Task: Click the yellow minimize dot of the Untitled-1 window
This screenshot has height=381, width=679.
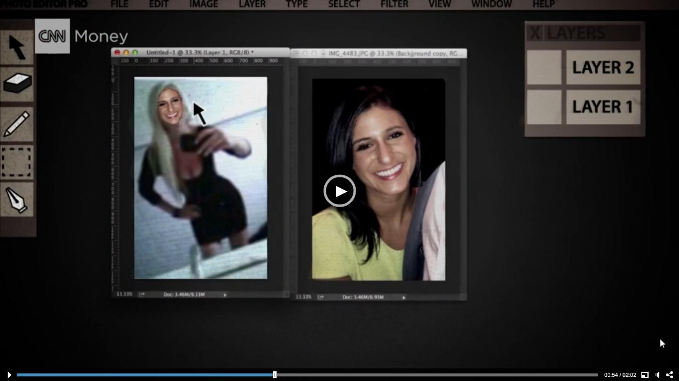Action: [x=126, y=52]
